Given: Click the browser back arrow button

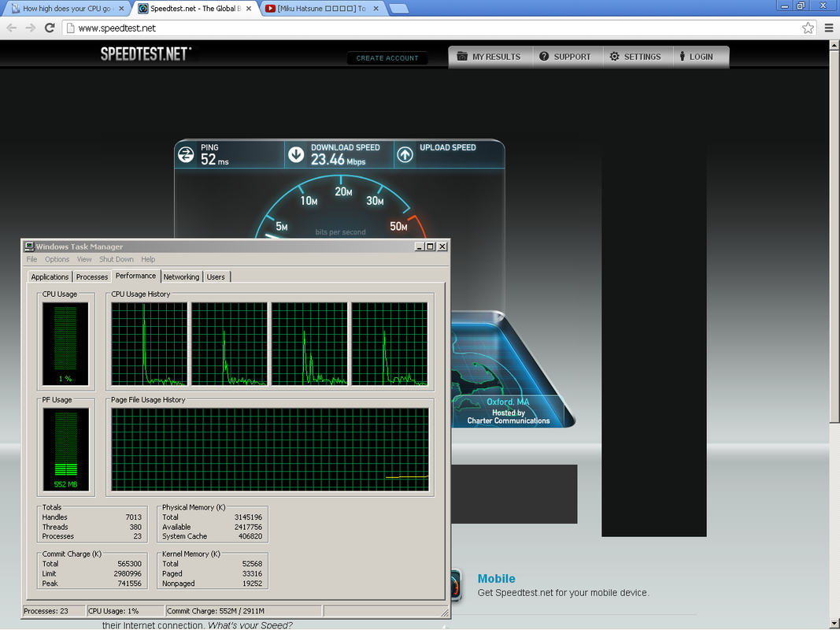Looking at the screenshot, I should click(12, 28).
